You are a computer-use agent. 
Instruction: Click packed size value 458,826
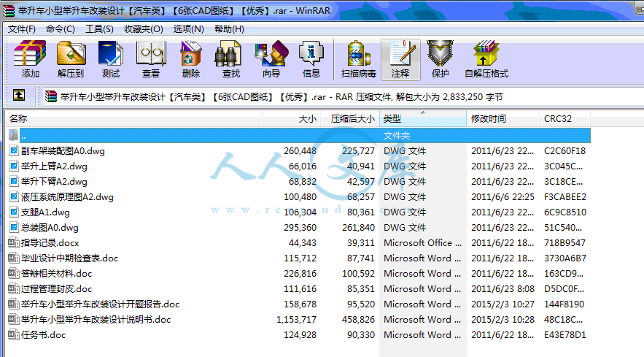coord(358,320)
